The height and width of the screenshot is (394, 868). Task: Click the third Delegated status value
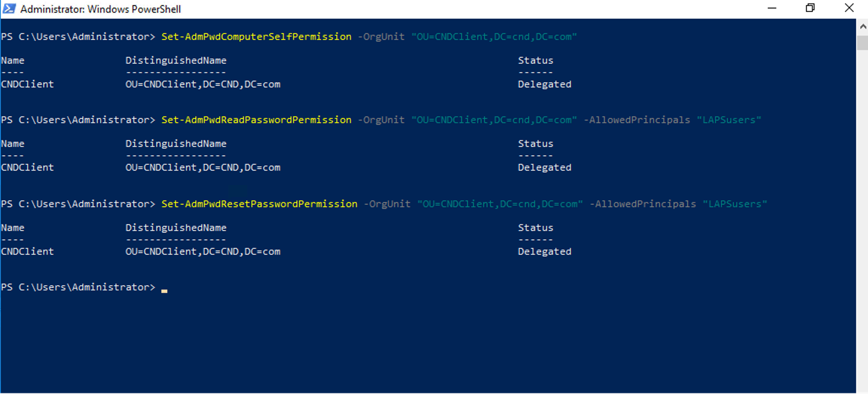tap(545, 251)
